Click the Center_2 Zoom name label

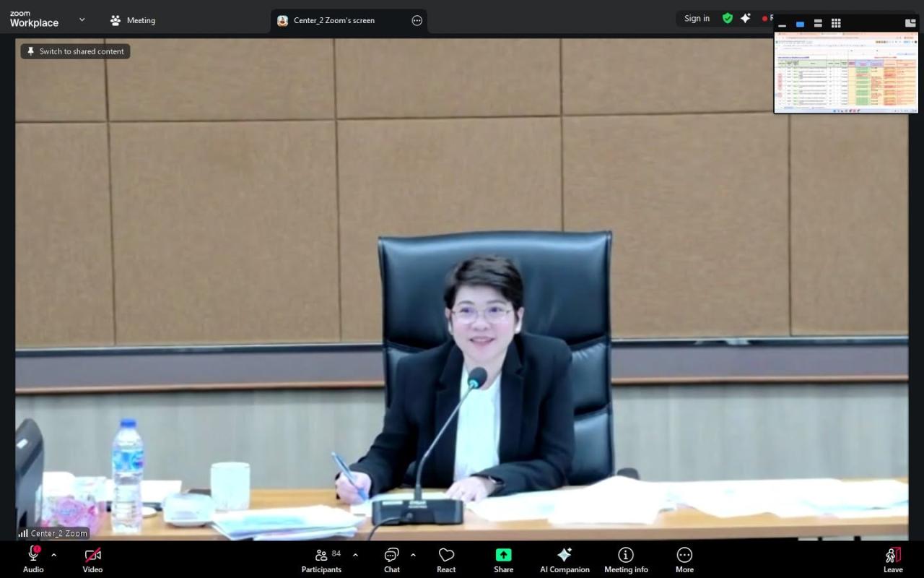tap(59, 533)
